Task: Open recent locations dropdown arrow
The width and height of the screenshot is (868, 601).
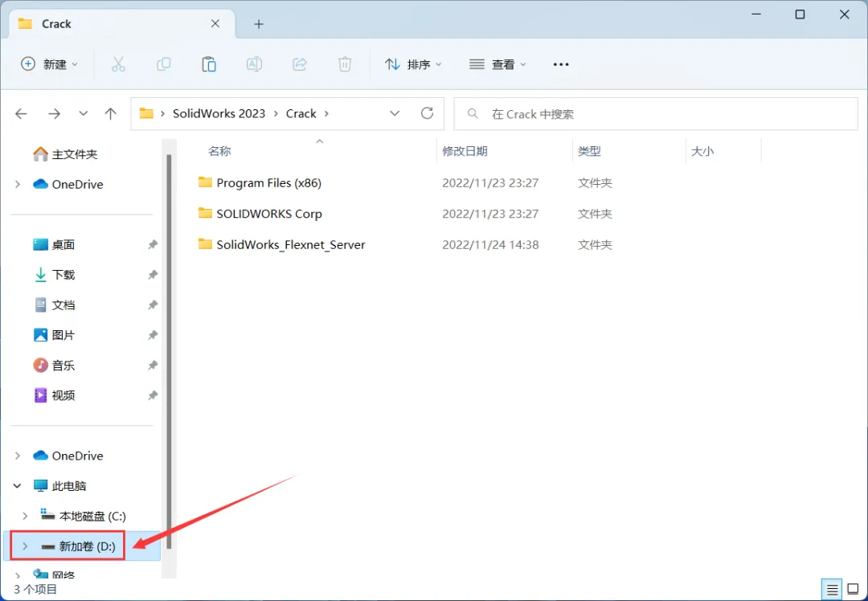Action: 83,113
